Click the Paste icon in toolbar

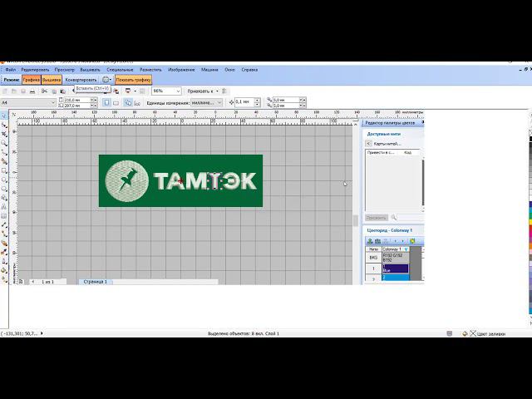click(x=63, y=91)
